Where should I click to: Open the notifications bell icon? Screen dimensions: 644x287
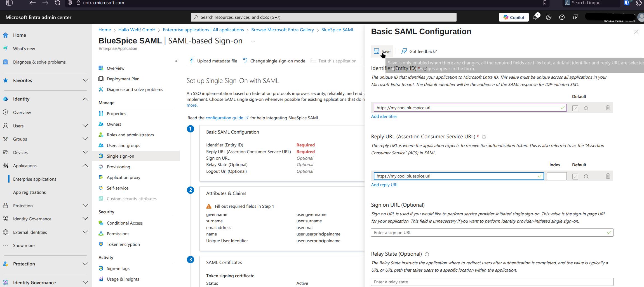(535, 17)
